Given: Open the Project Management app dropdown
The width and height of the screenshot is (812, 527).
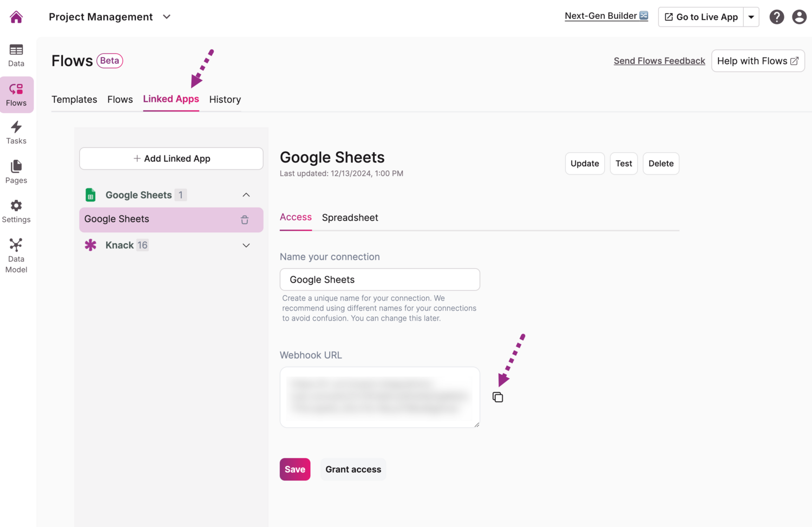Looking at the screenshot, I should [167, 17].
